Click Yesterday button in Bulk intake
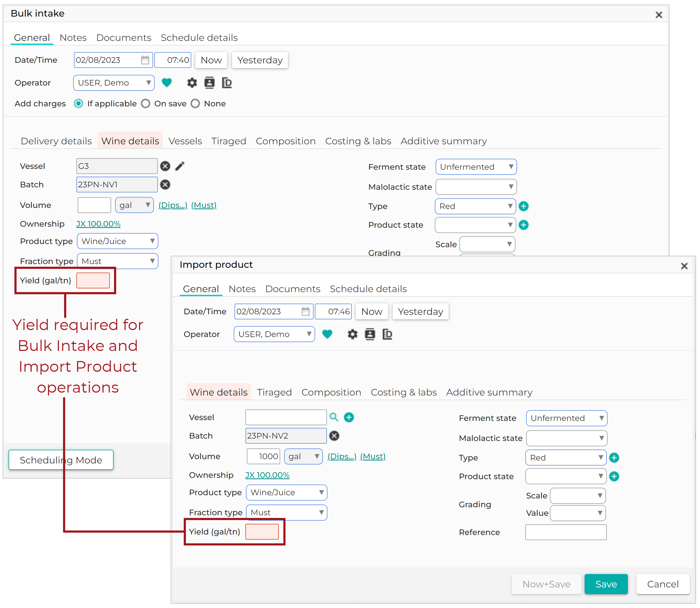The width and height of the screenshot is (700, 608). click(x=260, y=60)
